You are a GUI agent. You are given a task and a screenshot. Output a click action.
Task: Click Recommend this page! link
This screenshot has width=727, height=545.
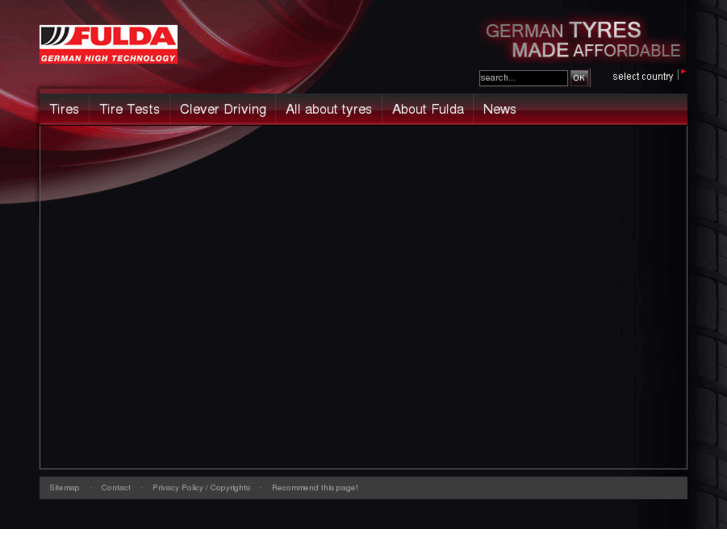(x=315, y=487)
